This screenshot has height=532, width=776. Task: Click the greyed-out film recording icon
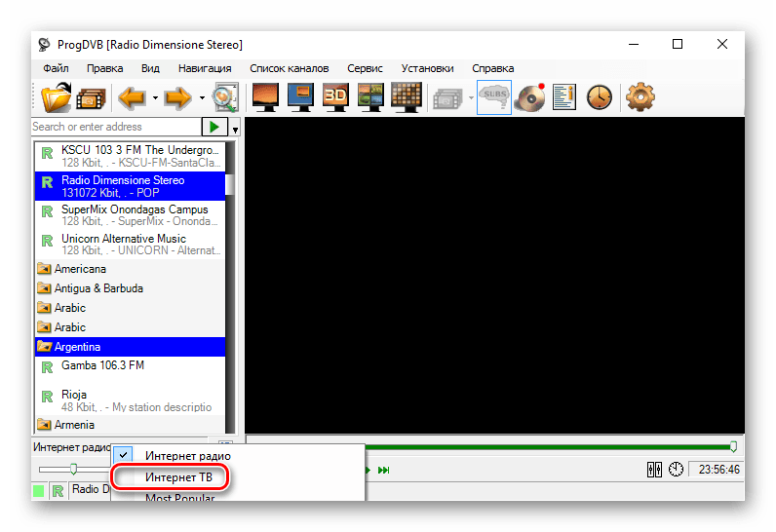click(x=447, y=98)
